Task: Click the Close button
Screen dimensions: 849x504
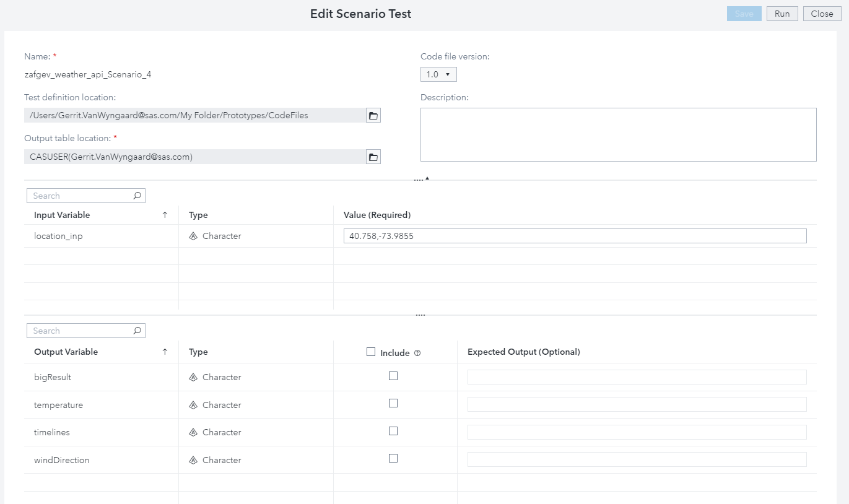Action: (822, 14)
